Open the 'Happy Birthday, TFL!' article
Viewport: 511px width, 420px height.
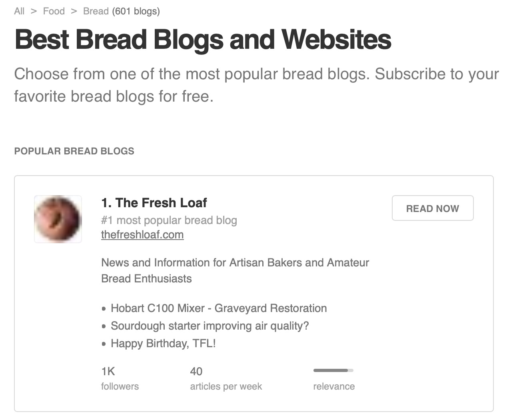pyautogui.click(x=163, y=344)
